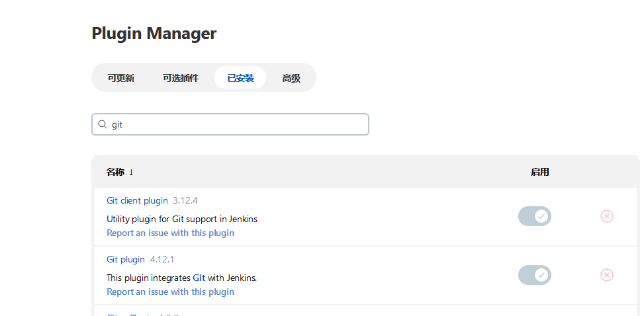This screenshot has width=644, height=316.
Task: Open Git client plugin link
Action: [137, 200]
